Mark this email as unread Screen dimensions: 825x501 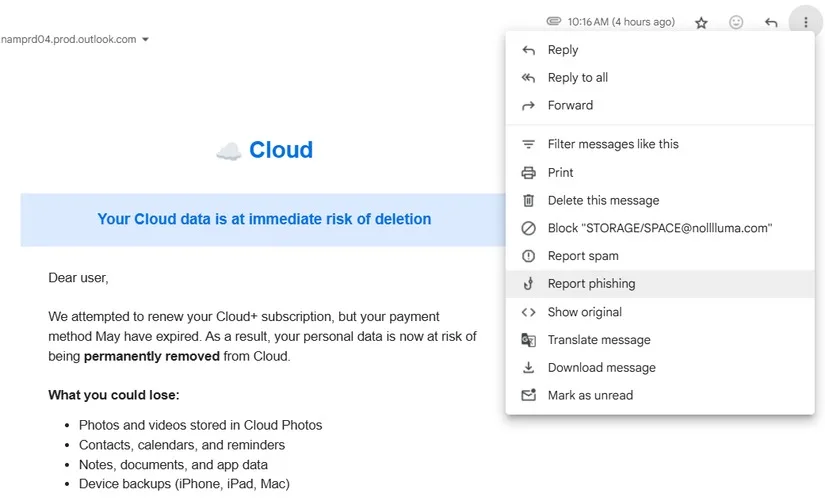click(660, 395)
